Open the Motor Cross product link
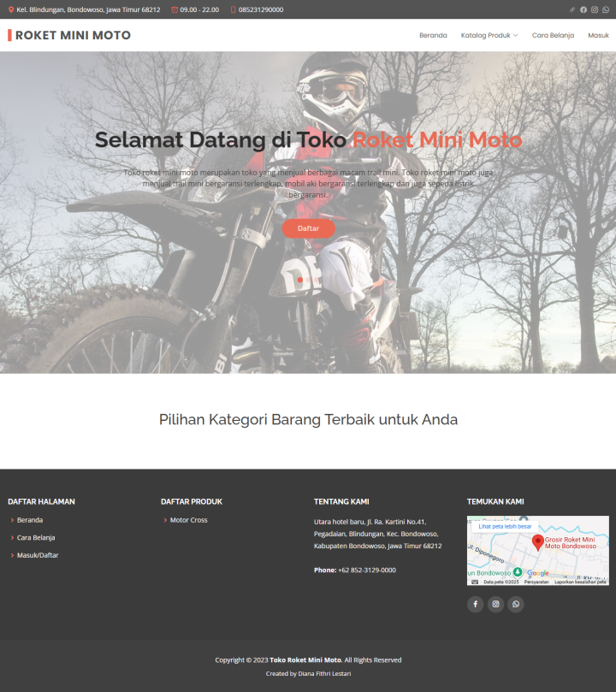Viewport: 616px width, 692px height. tap(189, 520)
